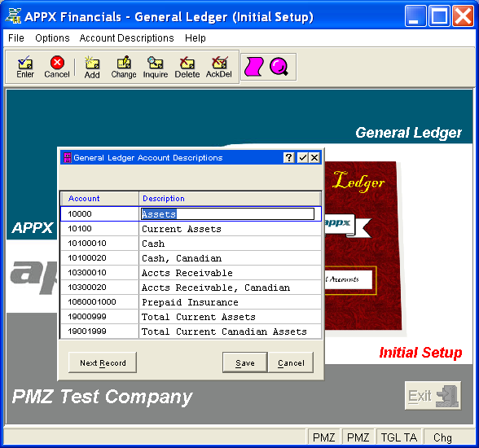Click the Next Record button
The height and width of the screenshot is (448, 479).
103,362
